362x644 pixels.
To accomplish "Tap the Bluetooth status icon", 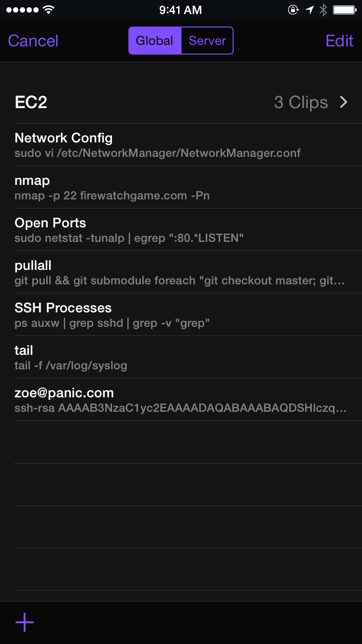I will [x=323, y=10].
